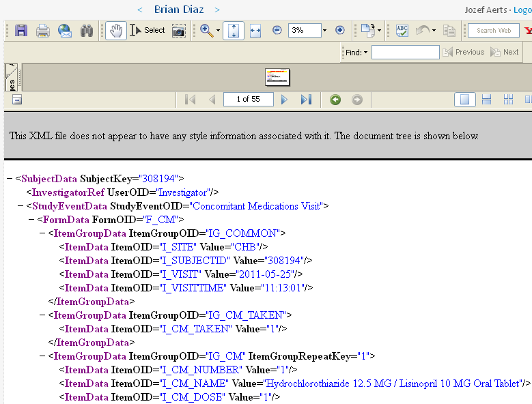Collapse the SubjectData XML node
Screen dimensions: 532x404
(x=10, y=179)
